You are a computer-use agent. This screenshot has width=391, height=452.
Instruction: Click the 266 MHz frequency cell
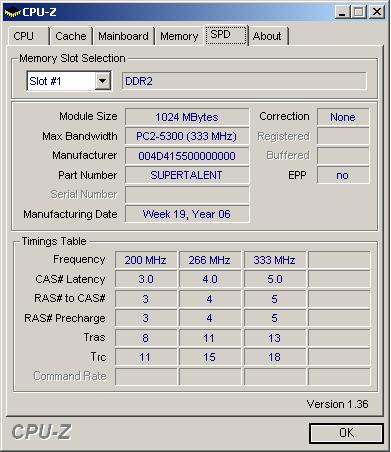[x=210, y=260]
